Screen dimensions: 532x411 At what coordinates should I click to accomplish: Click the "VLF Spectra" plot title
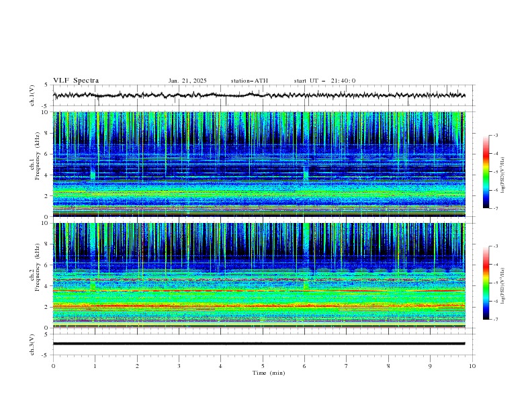coord(76,81)
